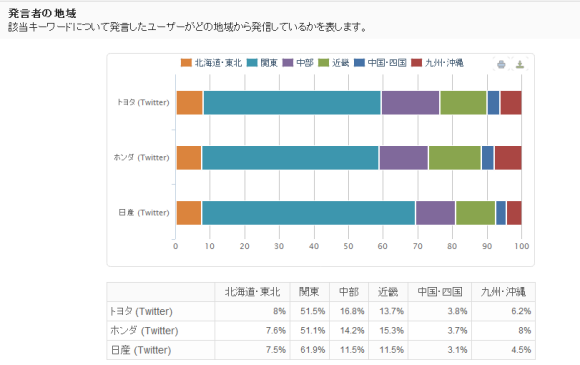Click the print chart icon
580x365 pixels.
[x=501, y=64]
